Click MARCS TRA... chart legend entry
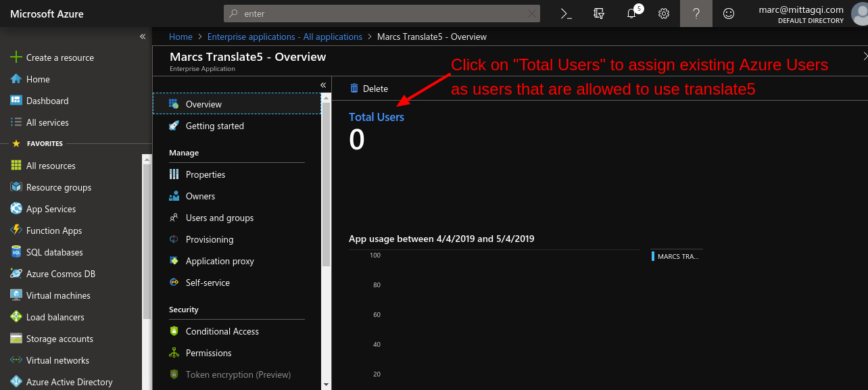Screen dimensions: 868x390 [x=675, y=256]
